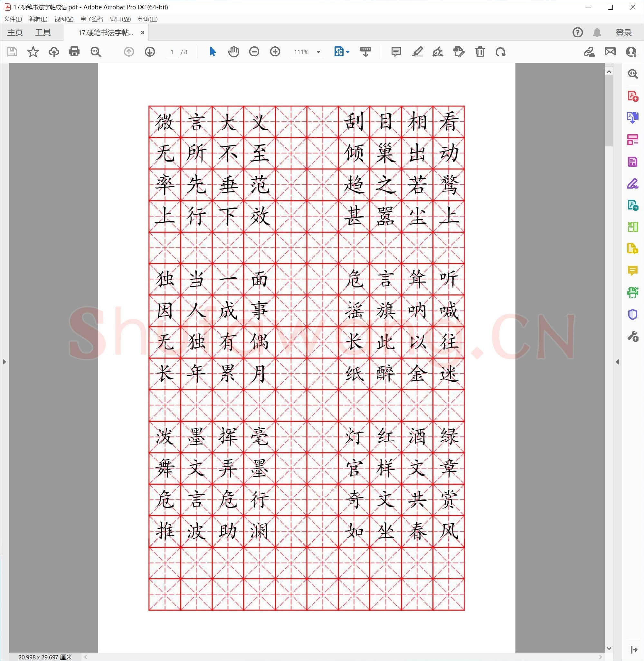Open the page display mode dropdown arrow
The width and height of the screenshot is (644, 661).
click(347, 52)
